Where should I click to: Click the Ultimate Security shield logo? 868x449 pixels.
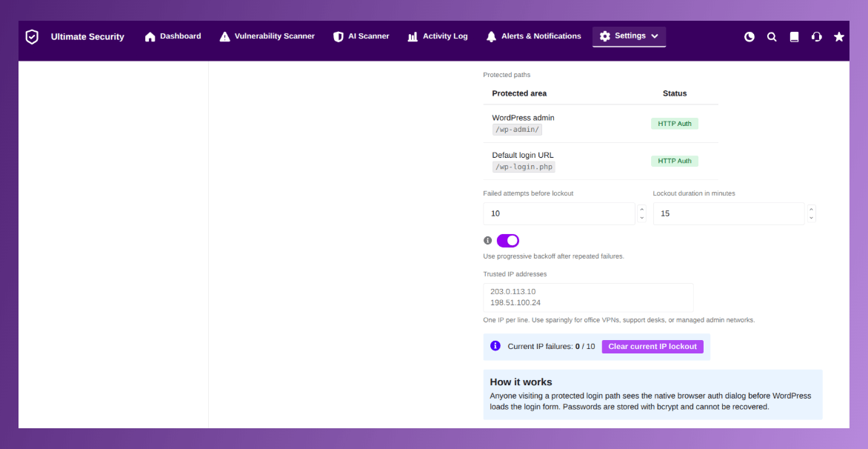(x=32, y=37)
